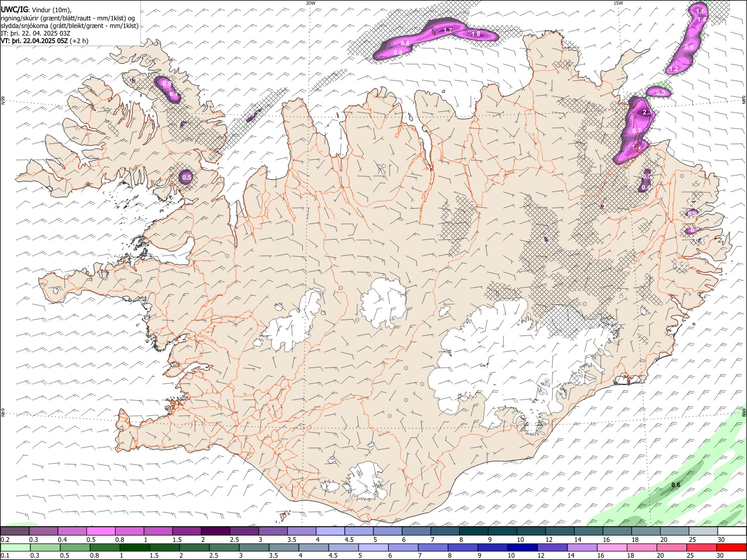The height and width of the screenshot is (560, 747).
Task: Click the VT: þri. 22.04.2025 05Z valid time
Action: pos(34,41)
